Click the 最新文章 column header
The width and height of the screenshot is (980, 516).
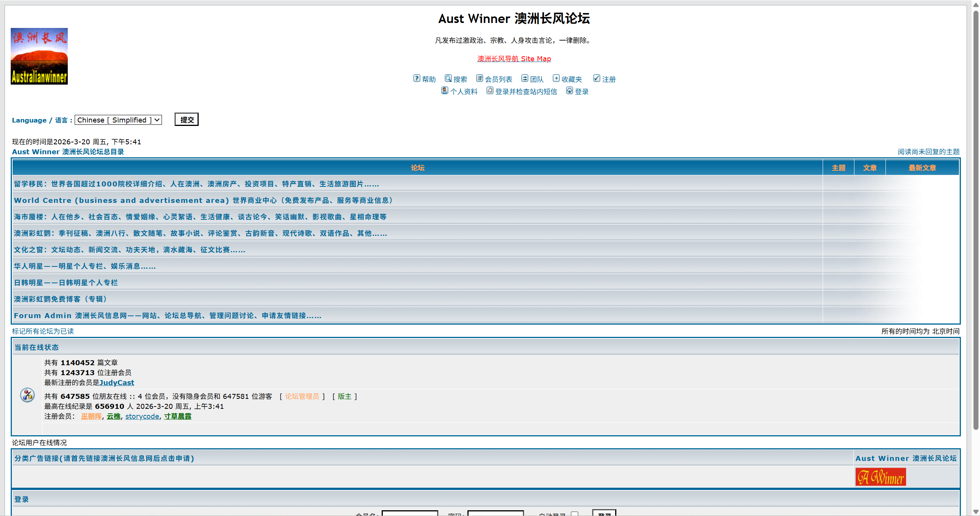click(922, 168)
